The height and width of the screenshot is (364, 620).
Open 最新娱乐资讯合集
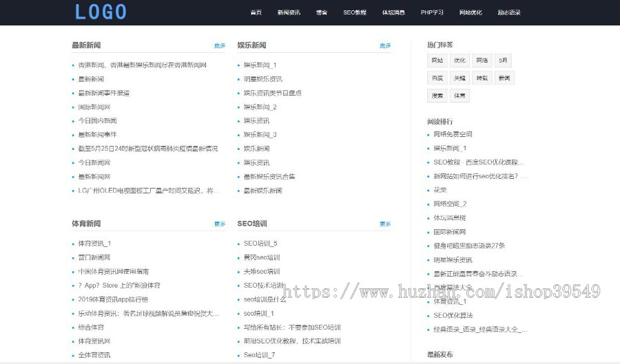(269, 176)
